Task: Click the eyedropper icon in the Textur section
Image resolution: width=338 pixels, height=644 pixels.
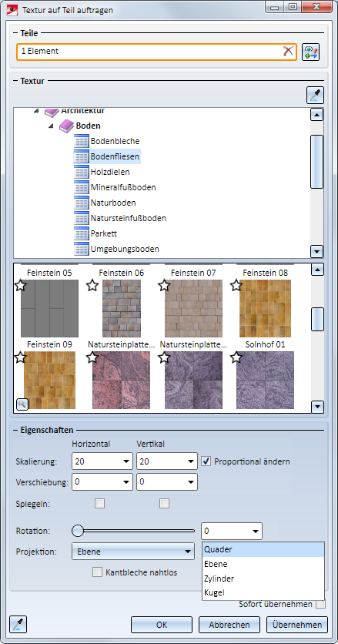Action: click(315, 96)
